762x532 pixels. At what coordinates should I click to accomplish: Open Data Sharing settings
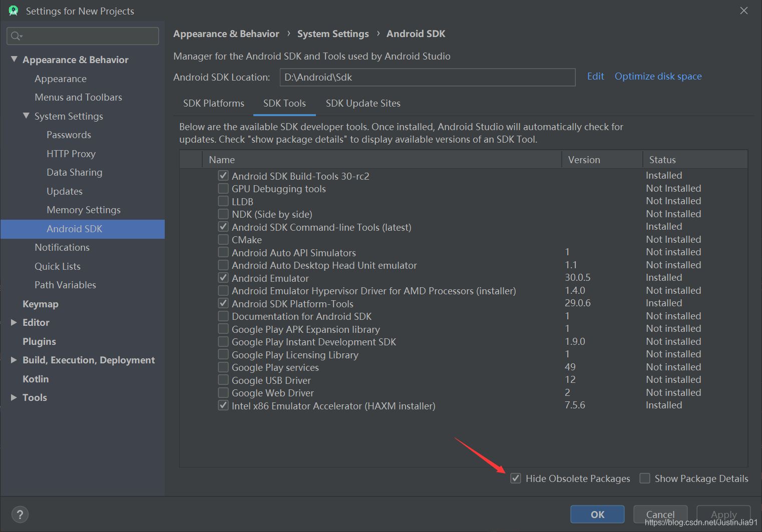click(x=75, y=172)
